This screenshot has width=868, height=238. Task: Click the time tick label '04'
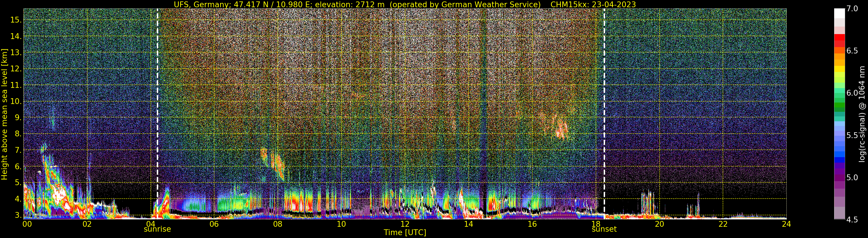(151, 224)
